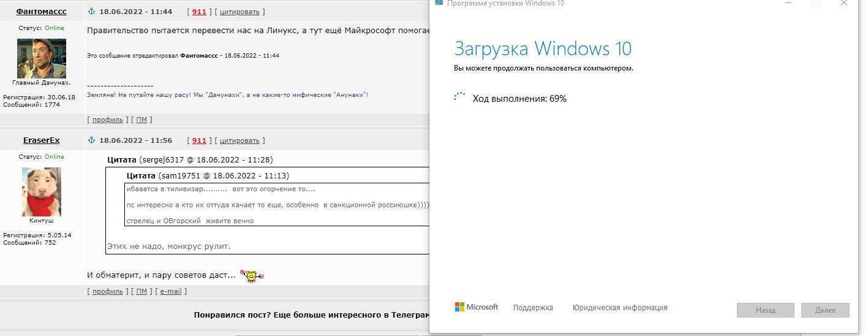
Task: Quote the EraserEx post via цитировать
Action: (240, 140)
